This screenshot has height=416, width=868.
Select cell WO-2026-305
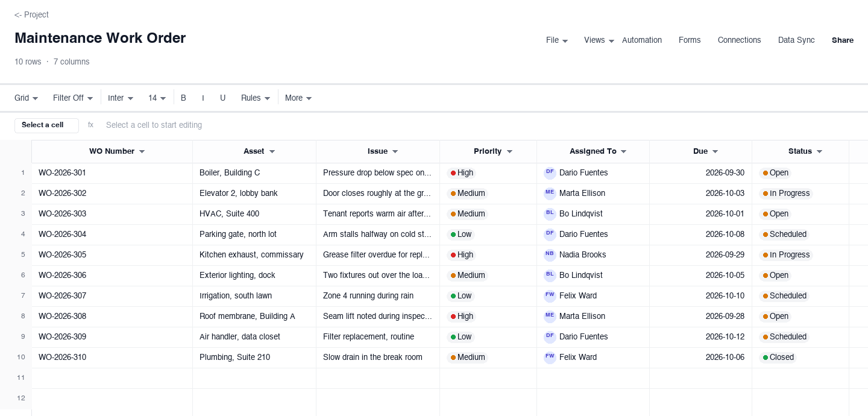coord(112,255)
